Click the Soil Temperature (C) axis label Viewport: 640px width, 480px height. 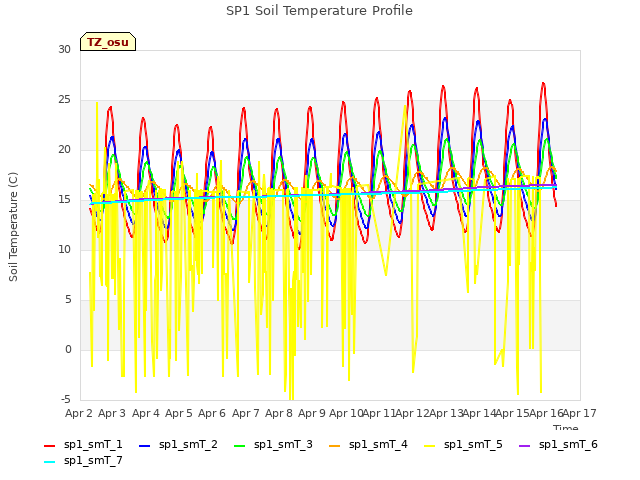tap(13, 227)
